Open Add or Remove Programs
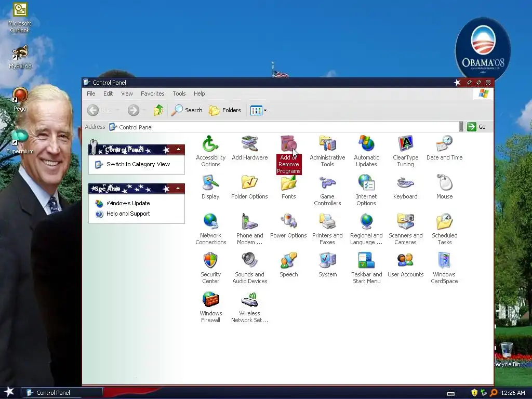532x399 pixels. 289,155
